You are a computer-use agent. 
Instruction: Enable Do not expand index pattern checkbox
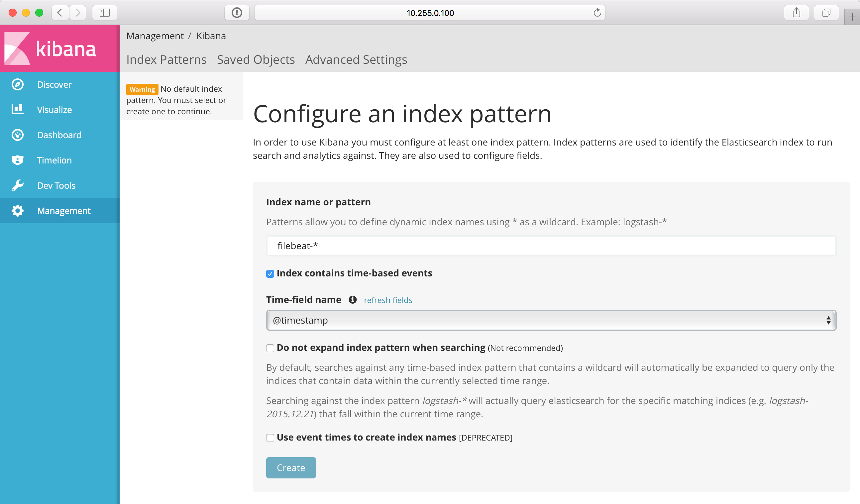point(270,348)
